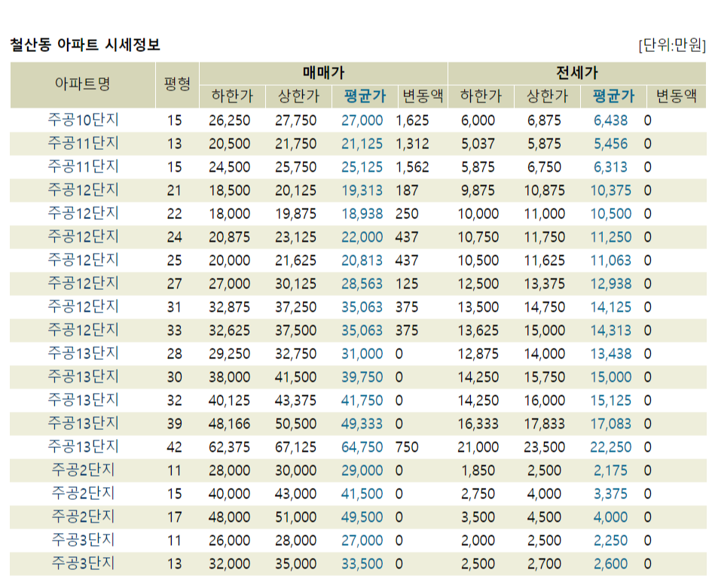Viewport: 712px width, 588px height.
Task: Click the 매매가 group header
Action: point(324,73)
